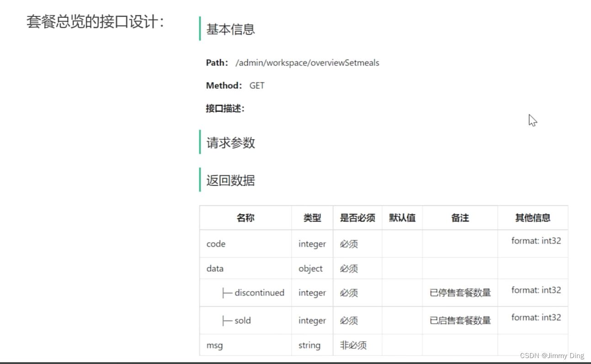Screen dimensions: 591x364
Task: Click the 类型 column header
Action: point(312,218)
